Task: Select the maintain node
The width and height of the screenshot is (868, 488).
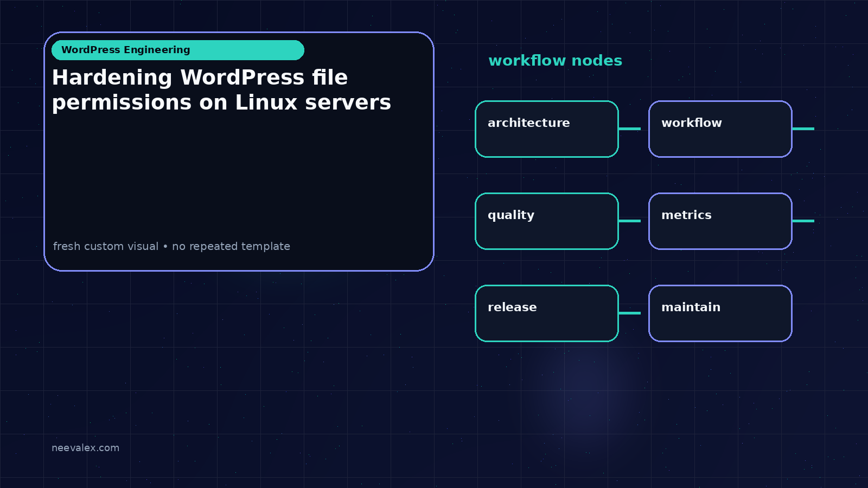Action: click(x=720, y=313)
